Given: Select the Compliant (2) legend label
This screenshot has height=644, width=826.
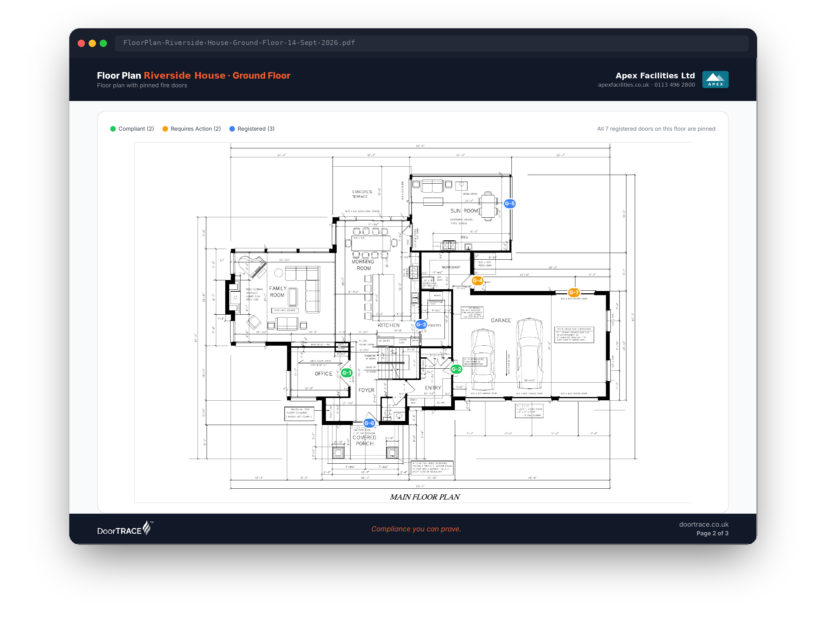Looking at the screenshot, I should [136, 129].
